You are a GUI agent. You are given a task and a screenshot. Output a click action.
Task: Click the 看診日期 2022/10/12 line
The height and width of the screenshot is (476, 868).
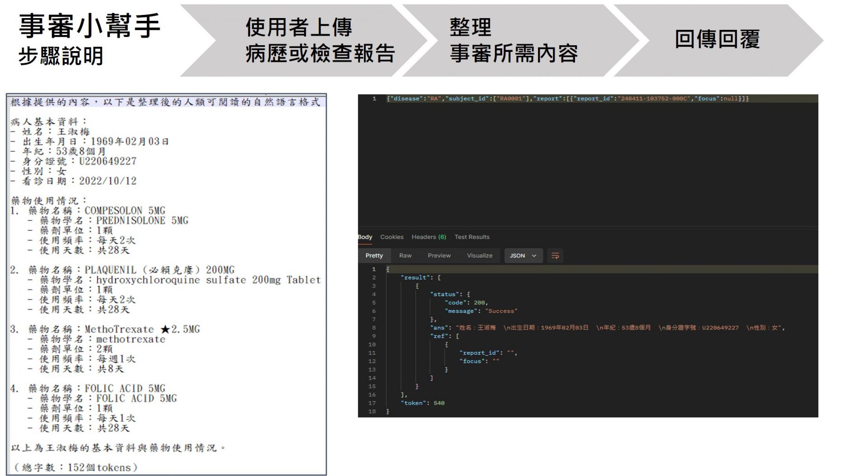point(74,181)
